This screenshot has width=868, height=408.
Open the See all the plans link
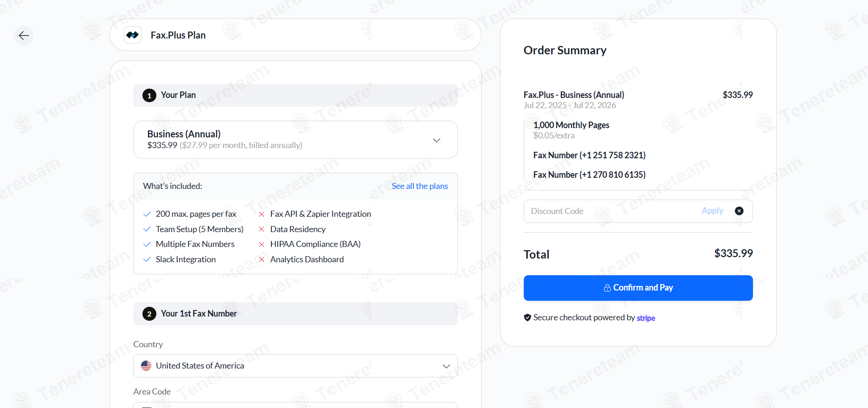pyautogui.click(x=419, y=186)
